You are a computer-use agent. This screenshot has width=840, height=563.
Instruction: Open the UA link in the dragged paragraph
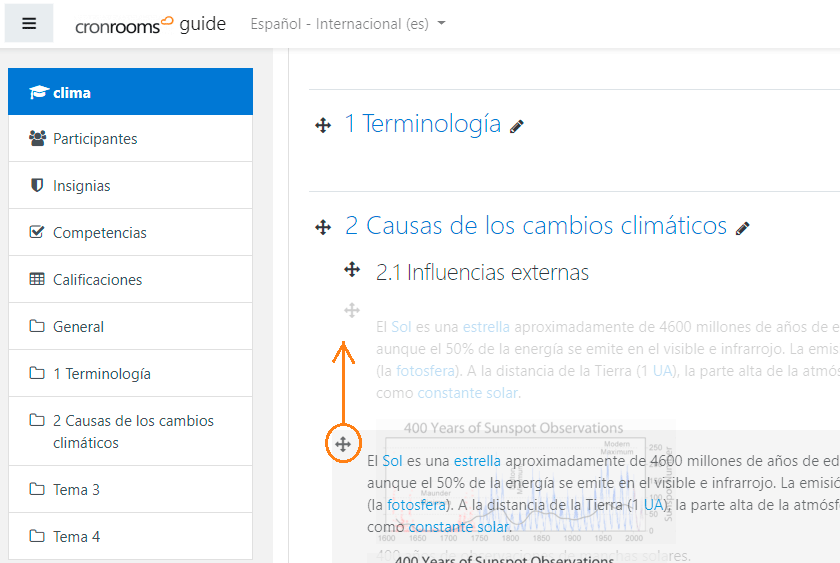click(x=653, y=505)
